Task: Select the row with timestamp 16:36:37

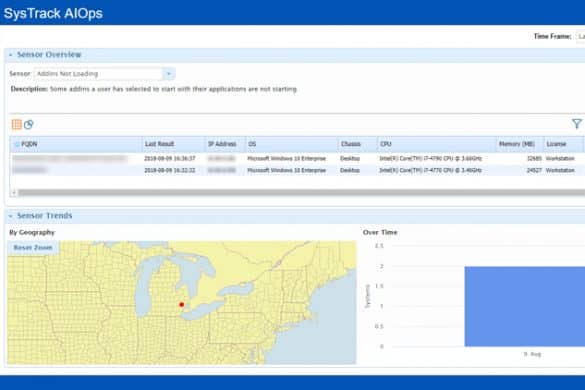Action: pyautogui.click(x=297, y=159)
